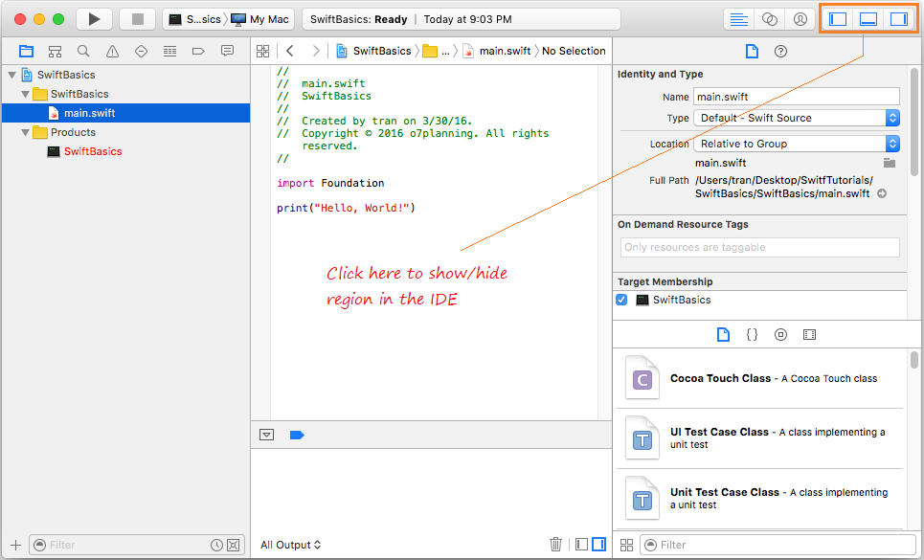Image resolution: width=924 pixels, height=560 pixels.
Task: Switch the library to icon grid view
Action: point(626,546)
